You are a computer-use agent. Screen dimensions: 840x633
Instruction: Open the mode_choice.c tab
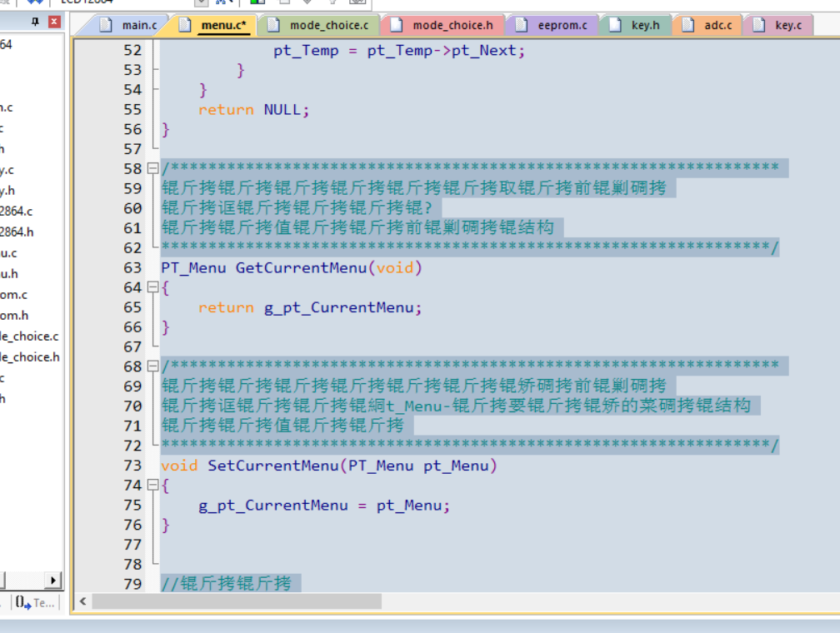319,25
